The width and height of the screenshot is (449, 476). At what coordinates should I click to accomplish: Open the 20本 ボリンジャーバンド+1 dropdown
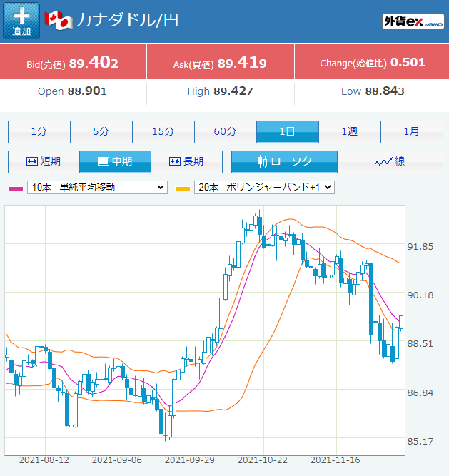click(264, 187)
